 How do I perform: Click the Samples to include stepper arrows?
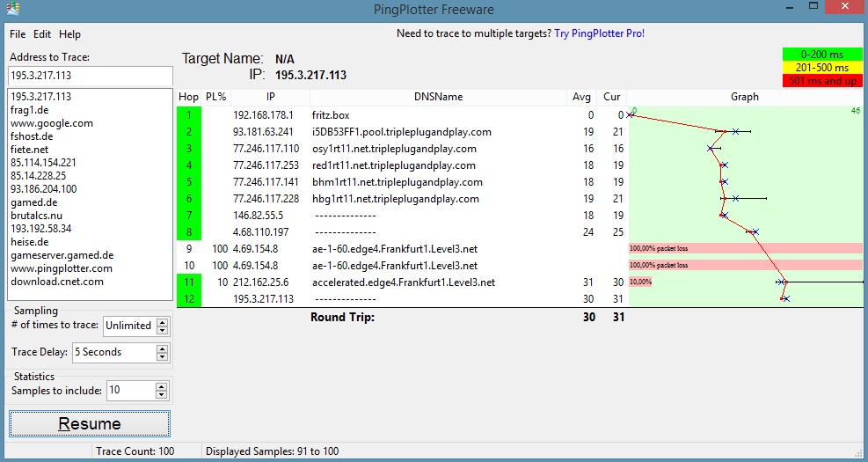[x=162, y=391]
